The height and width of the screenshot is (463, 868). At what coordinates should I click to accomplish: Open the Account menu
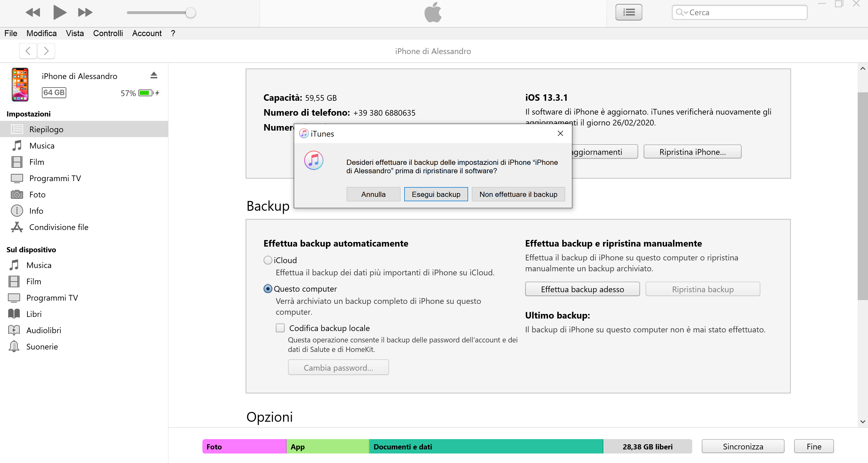point(147,33)
